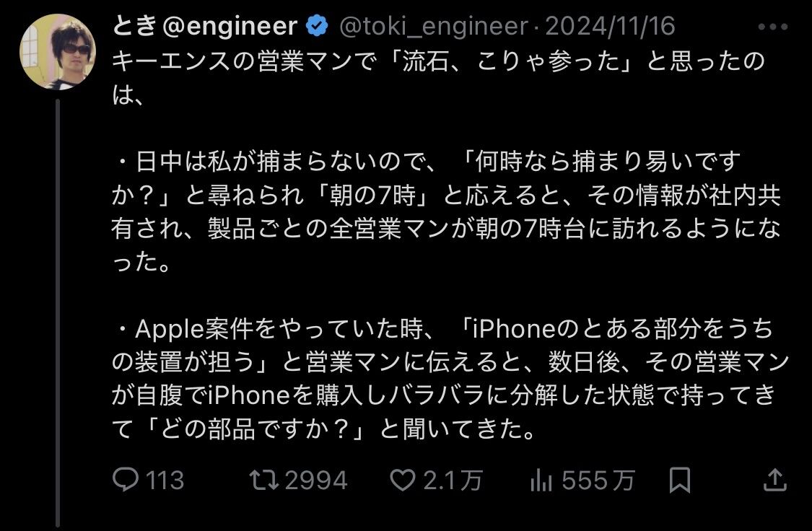Open the reply speech bubble icon
The width and height of the screenshot is (812, 531).
(126, 480)
